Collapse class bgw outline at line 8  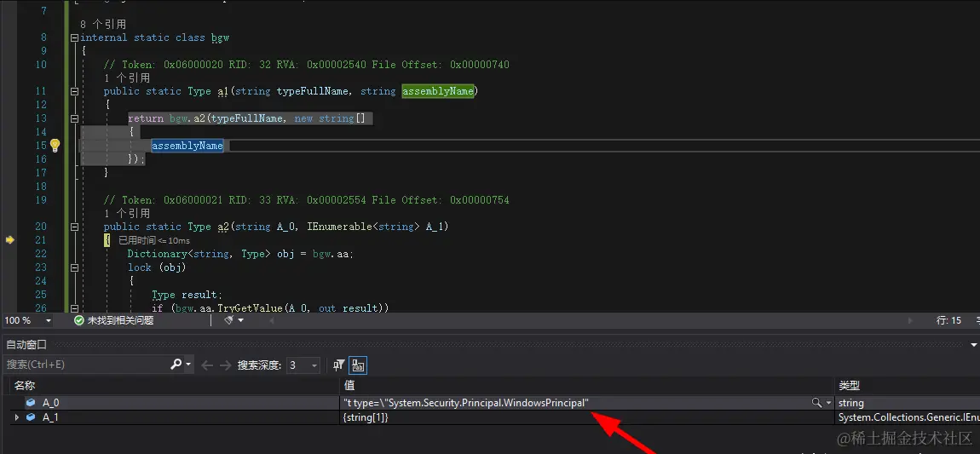pos(75,37)
